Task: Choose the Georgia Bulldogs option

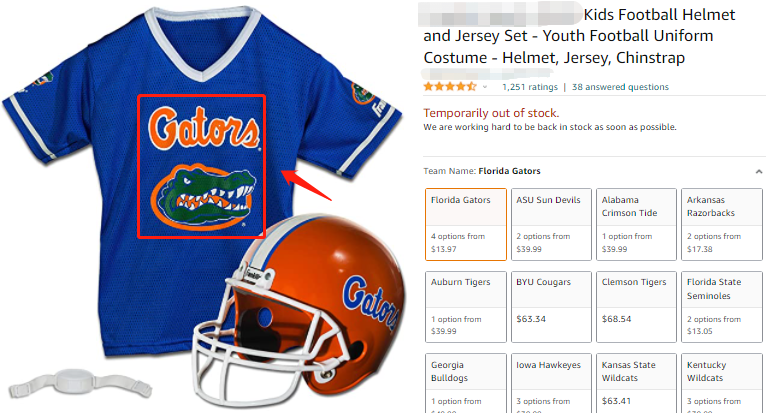Action: pyautogui.click(x=465, y=382)
